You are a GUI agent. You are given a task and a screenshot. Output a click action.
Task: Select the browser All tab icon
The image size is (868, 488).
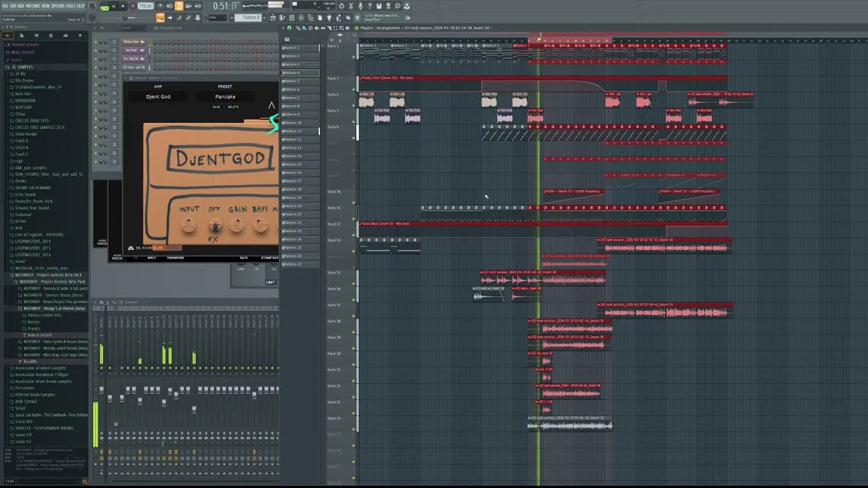click(x=7, y=35)
